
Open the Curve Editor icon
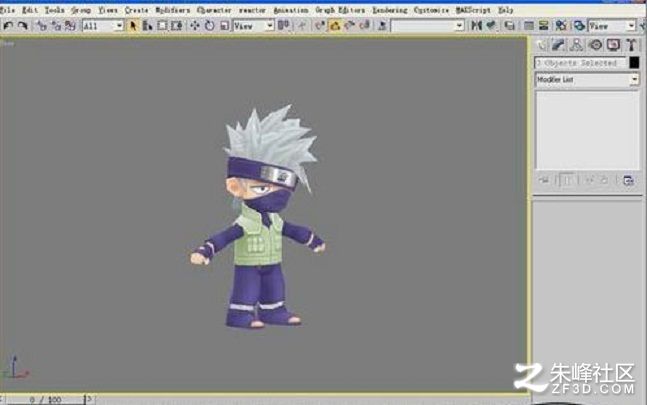(529, 26)
